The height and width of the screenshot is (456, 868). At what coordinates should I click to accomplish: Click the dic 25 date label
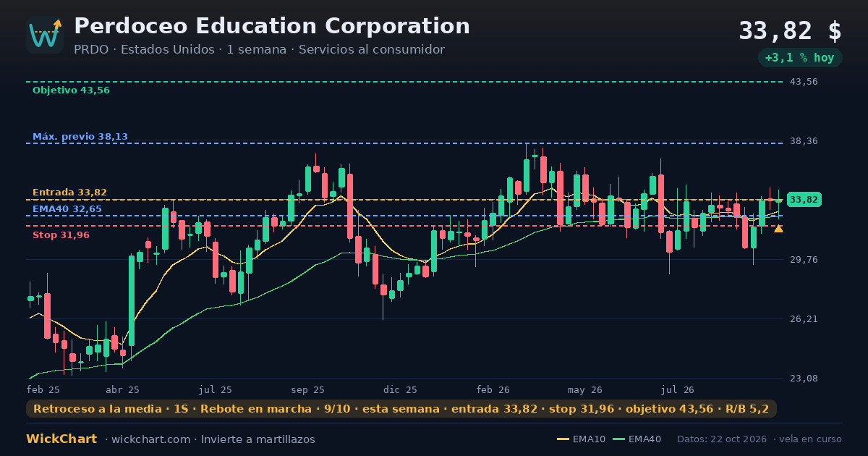point(401,389)
